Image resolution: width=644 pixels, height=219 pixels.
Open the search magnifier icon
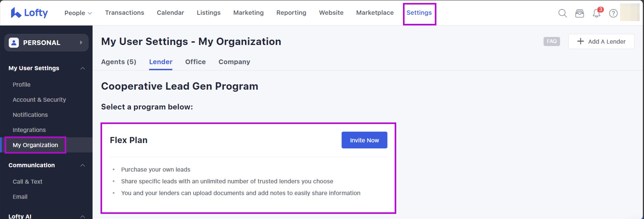[x=563, y=13]
